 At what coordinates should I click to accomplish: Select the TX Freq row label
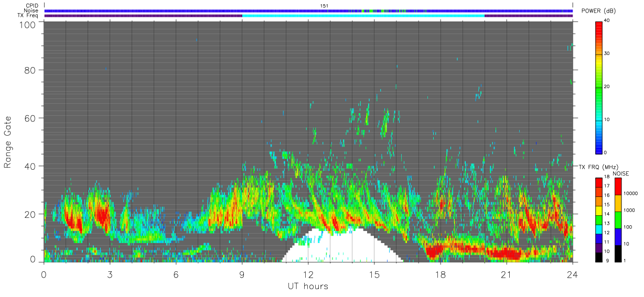(28, 16)
